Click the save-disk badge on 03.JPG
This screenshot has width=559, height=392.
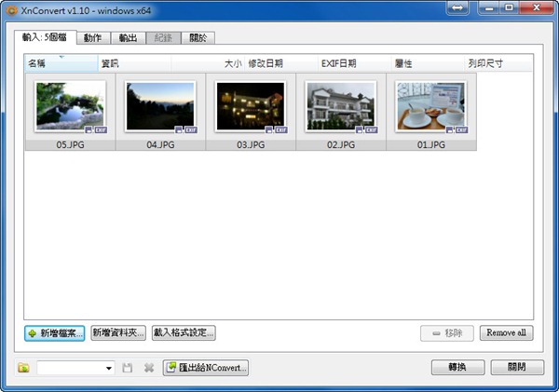point(269,129)
